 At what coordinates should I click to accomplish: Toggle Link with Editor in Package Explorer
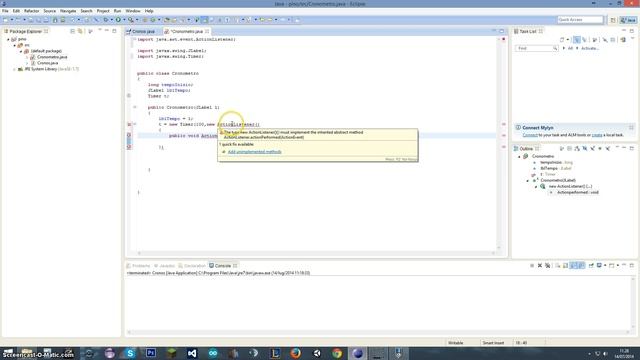pos(80,31)
